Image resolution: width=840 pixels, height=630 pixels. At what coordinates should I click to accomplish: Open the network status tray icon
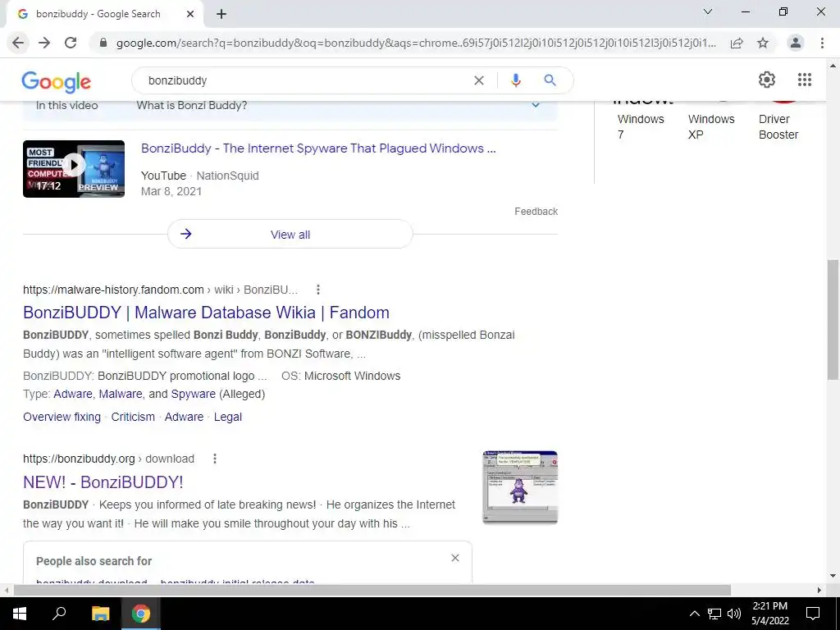coord(714,614)
